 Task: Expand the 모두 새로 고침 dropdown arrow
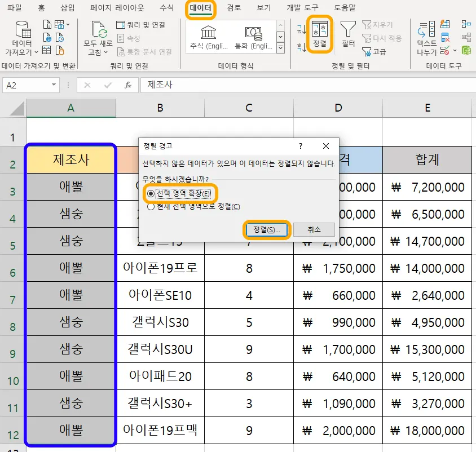(106, 52)
